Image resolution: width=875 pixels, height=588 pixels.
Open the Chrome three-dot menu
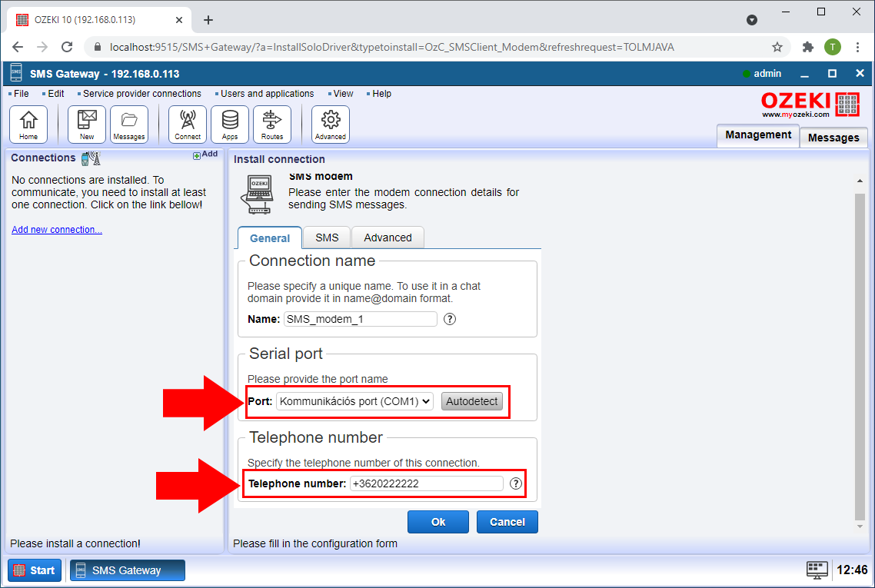858,48
